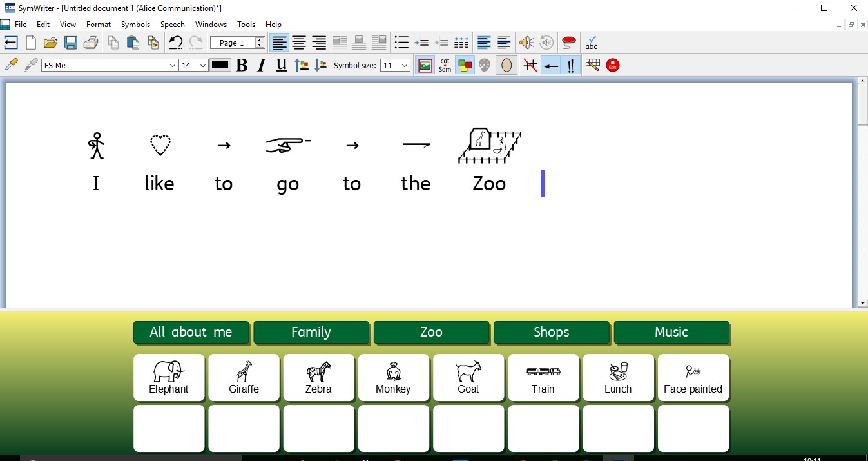The image size is (868, 461).
Task: Open the Speech menu
Action: [173, 25]
